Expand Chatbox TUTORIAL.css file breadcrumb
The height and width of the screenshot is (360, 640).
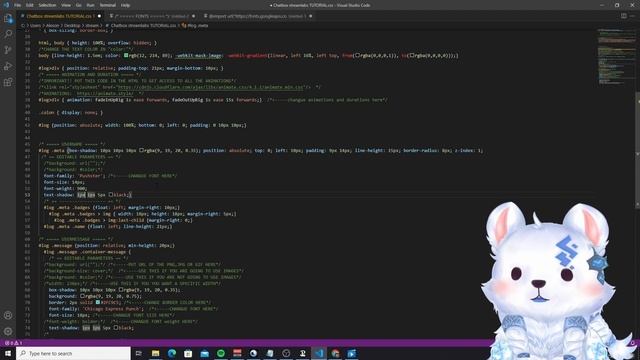coord(140,25)
